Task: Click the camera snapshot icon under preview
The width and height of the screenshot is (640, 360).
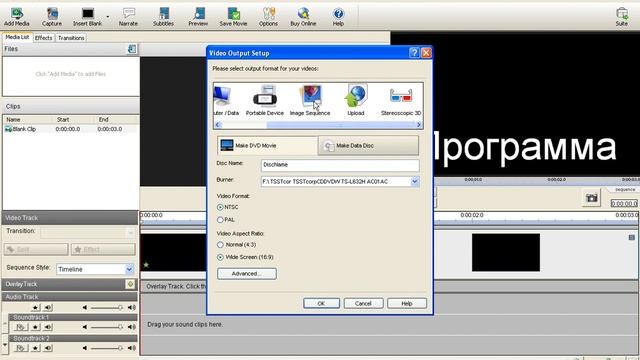Action: (591, 198)
